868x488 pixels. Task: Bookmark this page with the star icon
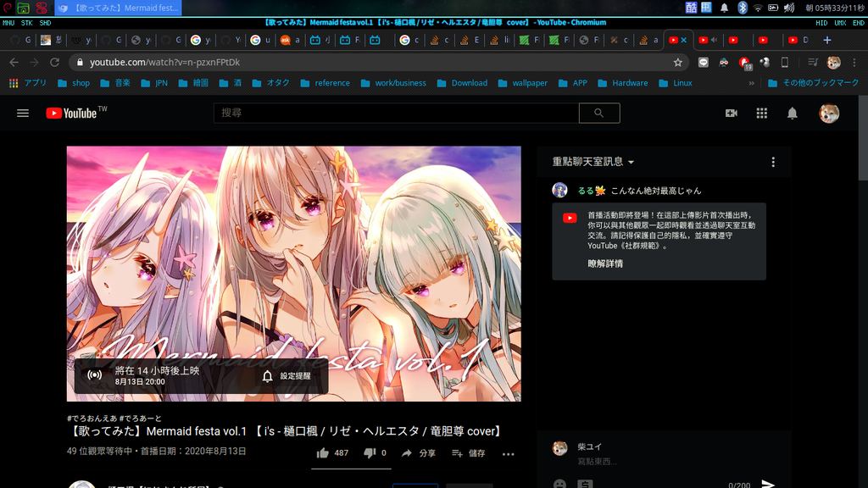click(677, 63)
